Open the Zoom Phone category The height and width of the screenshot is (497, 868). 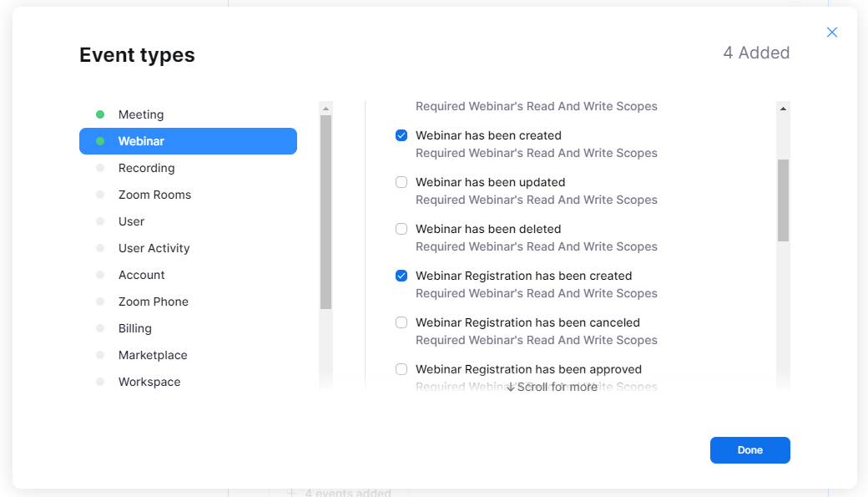point(153,302)
